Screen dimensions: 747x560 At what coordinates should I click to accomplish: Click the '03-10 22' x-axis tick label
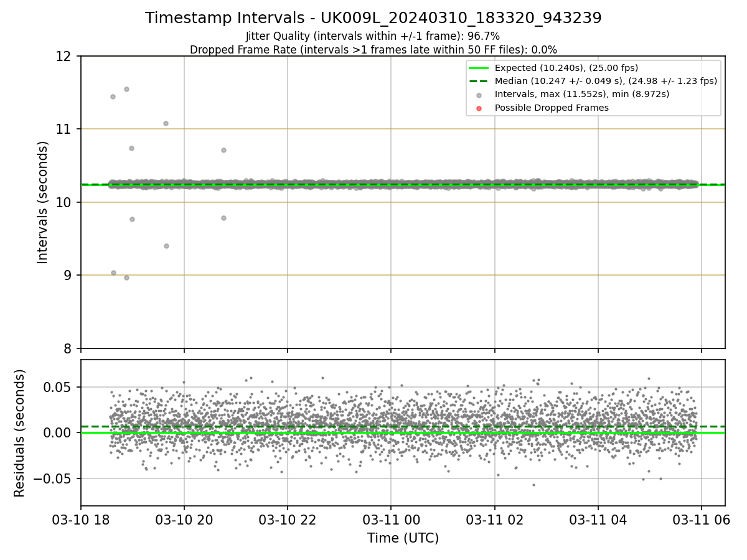pos(288,519)
